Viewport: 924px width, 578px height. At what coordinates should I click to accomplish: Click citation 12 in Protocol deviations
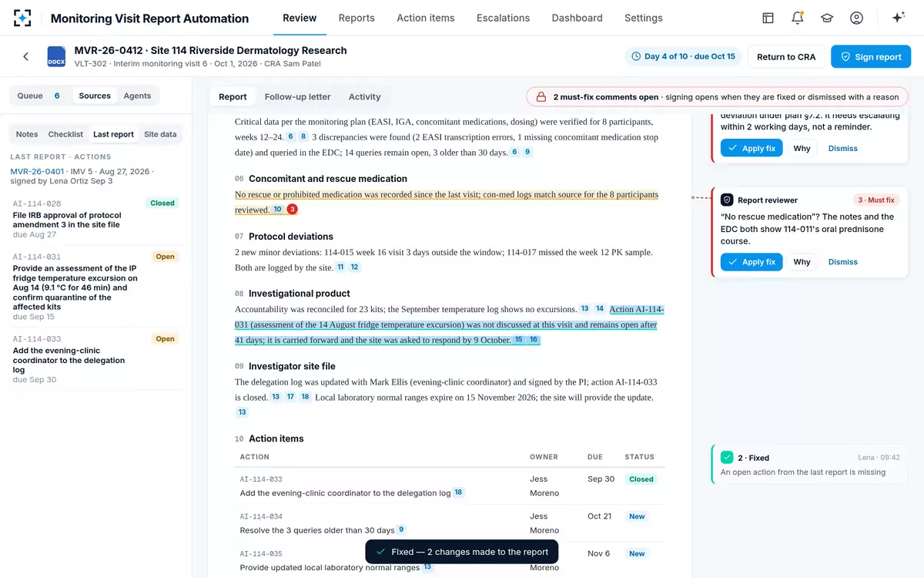pos(354,267)
